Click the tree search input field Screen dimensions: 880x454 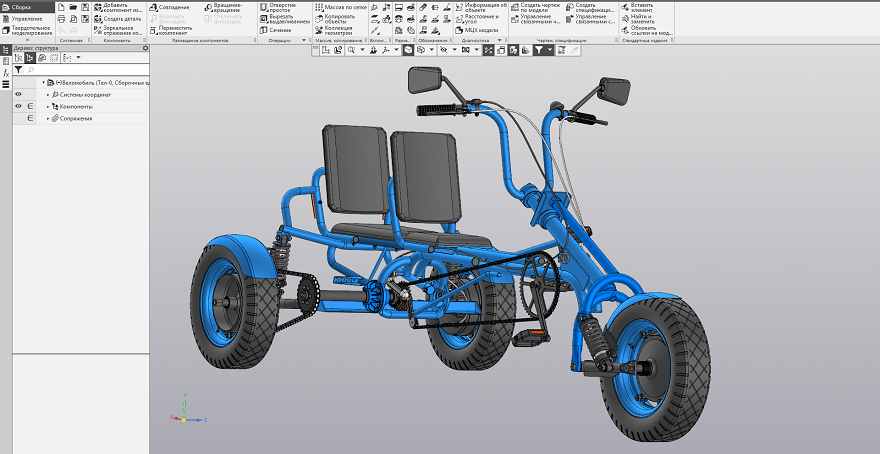click(x=85, y=71)
